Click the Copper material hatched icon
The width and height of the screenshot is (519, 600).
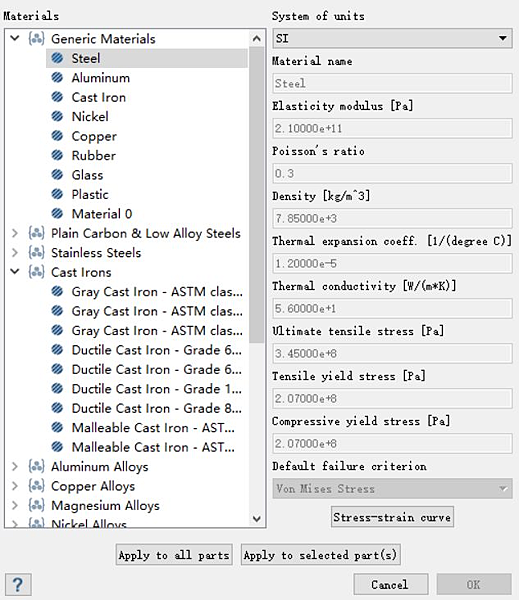[x=57, y=136]
